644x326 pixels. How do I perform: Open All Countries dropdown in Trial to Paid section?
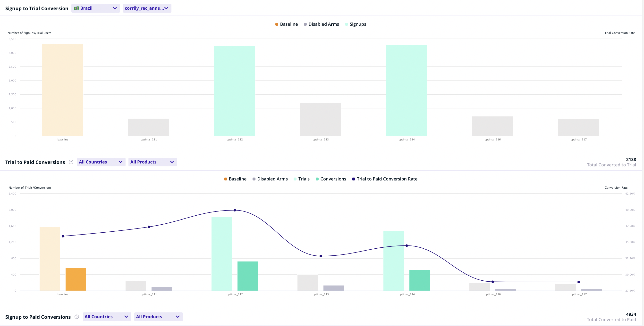pyautogui.click(x=101, y=162)
